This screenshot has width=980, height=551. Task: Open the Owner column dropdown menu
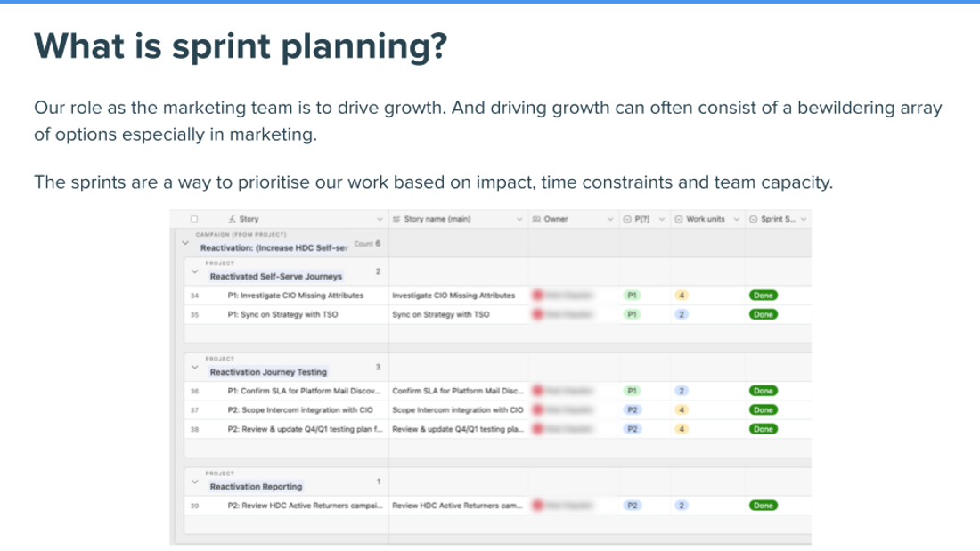click(x=612, y=219)
